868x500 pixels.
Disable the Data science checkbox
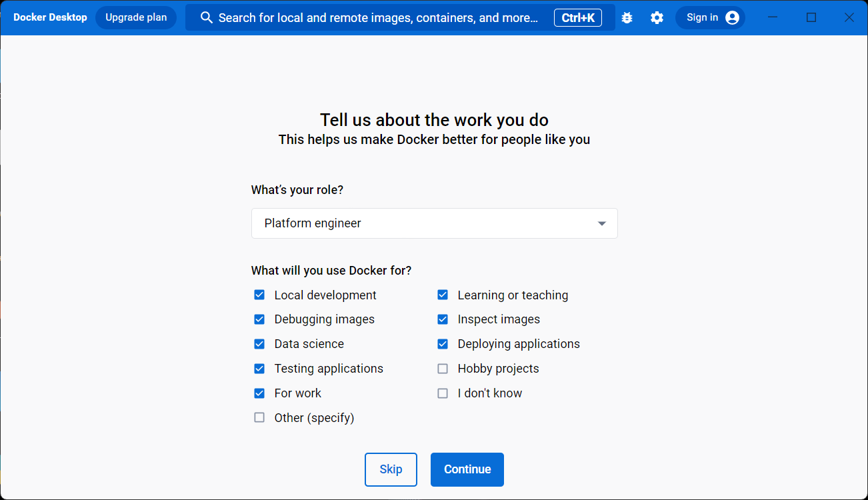click(x=259, y=344)
